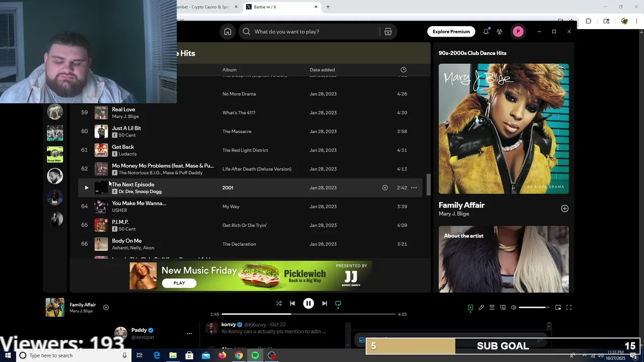This screenshot has width=644, height=362.
Task: Add The Next Episode to Liked Songs
Action: (x=385, y=188)
